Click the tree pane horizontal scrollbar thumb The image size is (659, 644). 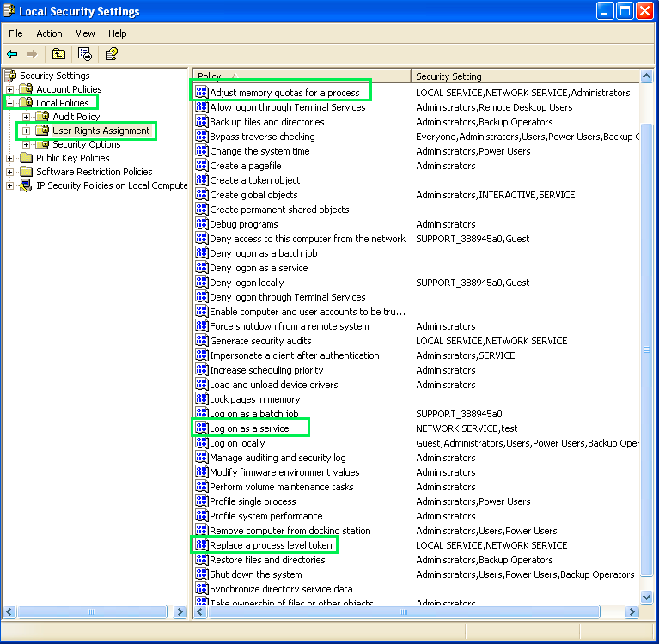pos(92,611)
